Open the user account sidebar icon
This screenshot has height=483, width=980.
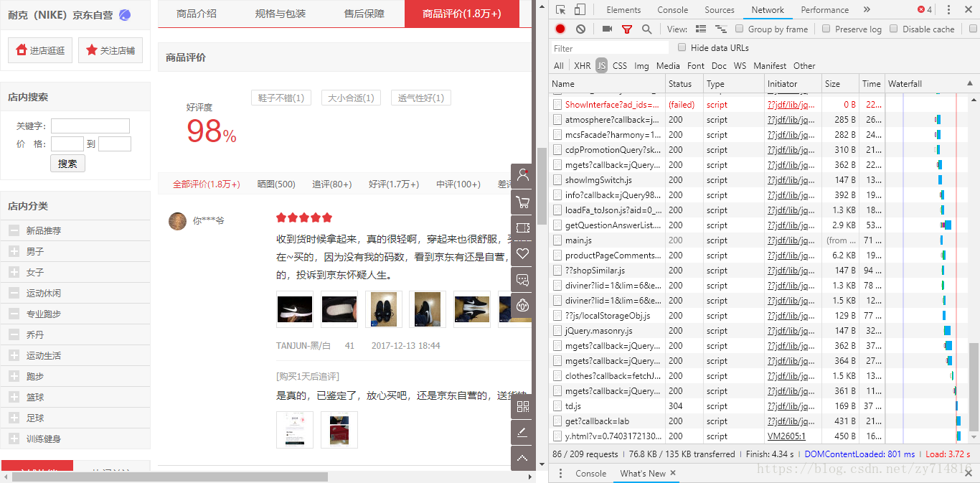(x=523, y=177)
